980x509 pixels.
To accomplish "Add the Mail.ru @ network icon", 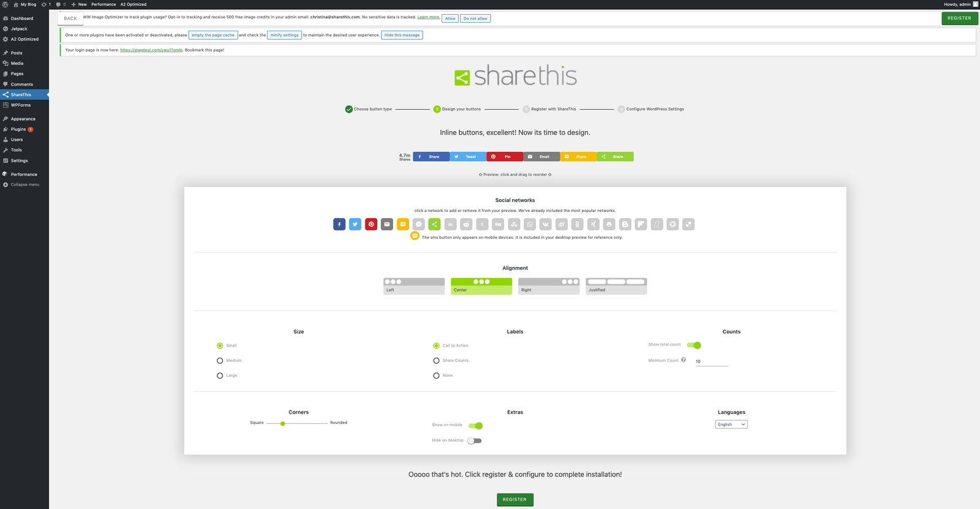I will point(673,224).
